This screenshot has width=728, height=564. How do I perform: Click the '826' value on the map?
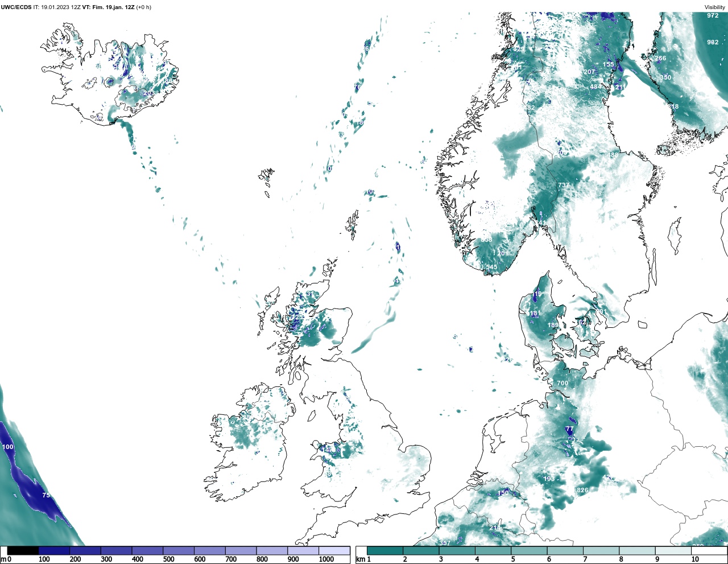[582, 490]
